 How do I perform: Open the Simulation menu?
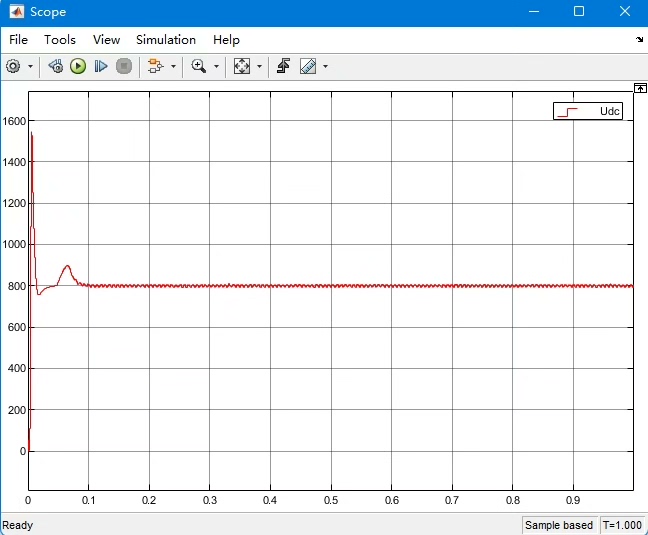point(166,40)
